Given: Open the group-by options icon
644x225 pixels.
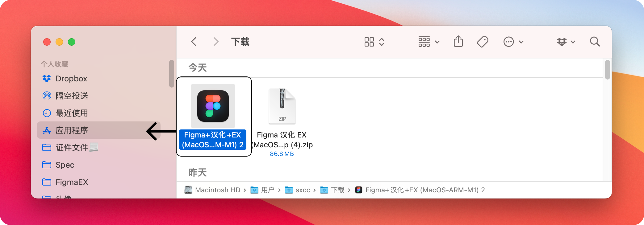Looking at the screenshot, I should (x=424, y=42).
